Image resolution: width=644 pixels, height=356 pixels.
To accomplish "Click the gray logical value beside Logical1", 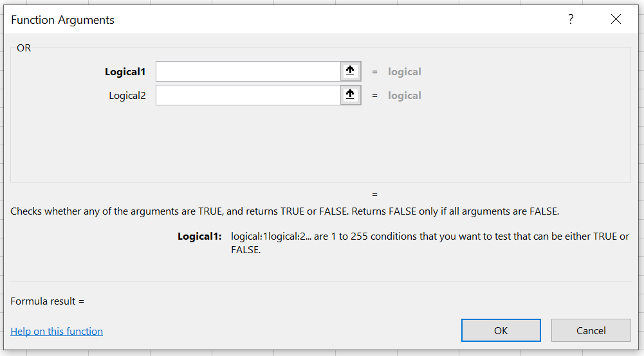I will [x=405, y=72].
